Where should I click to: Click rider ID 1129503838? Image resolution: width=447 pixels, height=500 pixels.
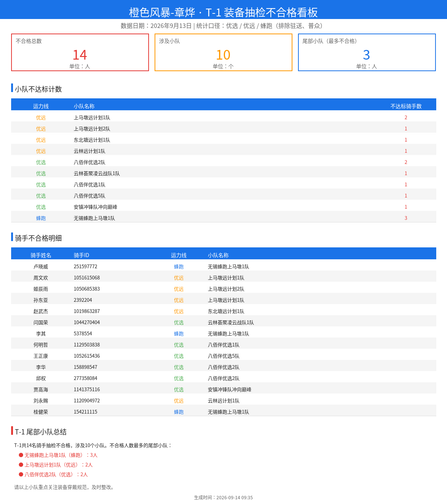point(87,345)
